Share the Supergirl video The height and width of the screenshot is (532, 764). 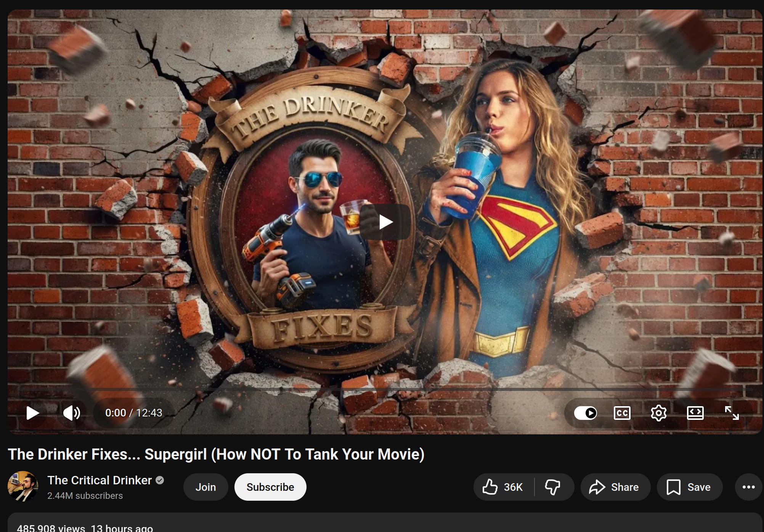(x=615, y=487)
